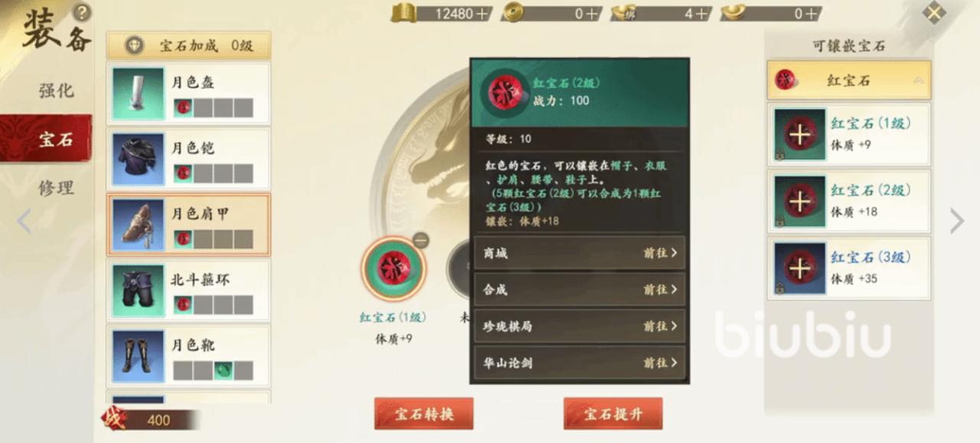Select the 红宝石(2级) gem add icon
This screenshot has width=980, height=443.
pyautogui.click(x=800, y=202)
